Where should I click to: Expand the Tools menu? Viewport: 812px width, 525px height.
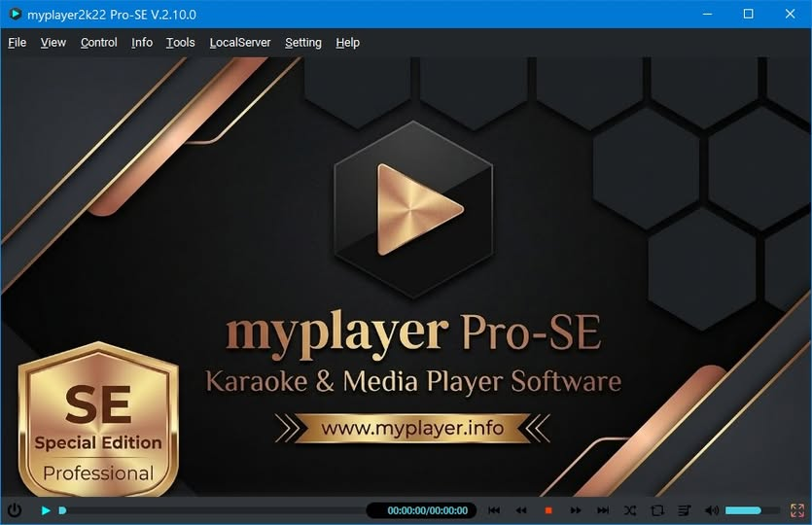pyautogui.click(x=180, y=43)
